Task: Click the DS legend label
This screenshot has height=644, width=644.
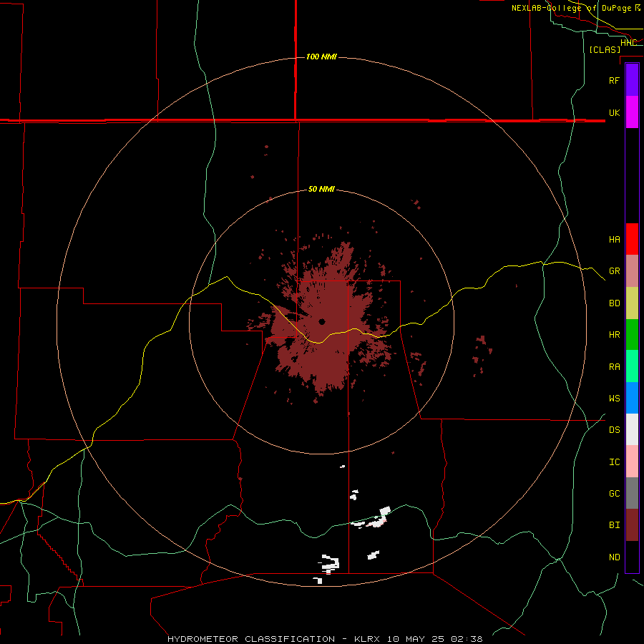Action: (x=614, y=430)
